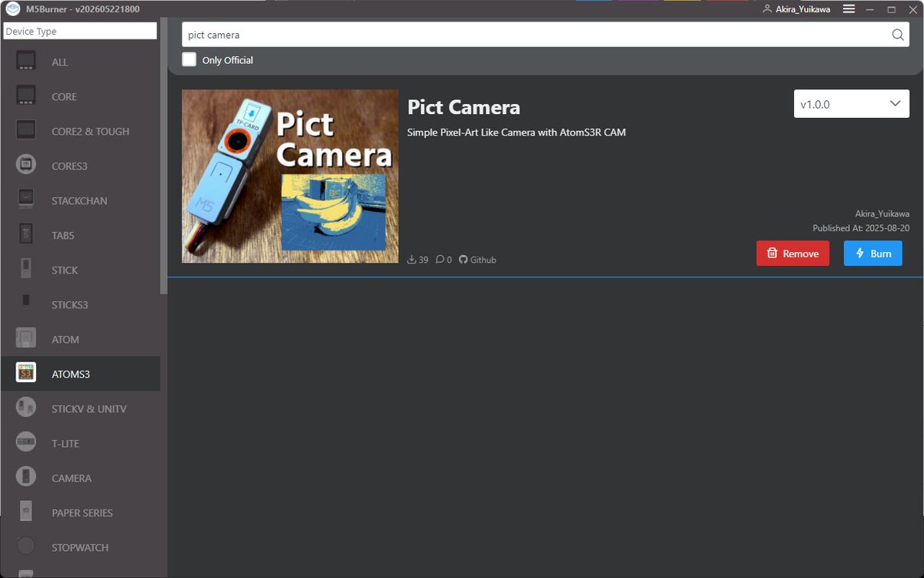
Task: Expand the v1.0.0 version dropdown
Action: (852, 104)
